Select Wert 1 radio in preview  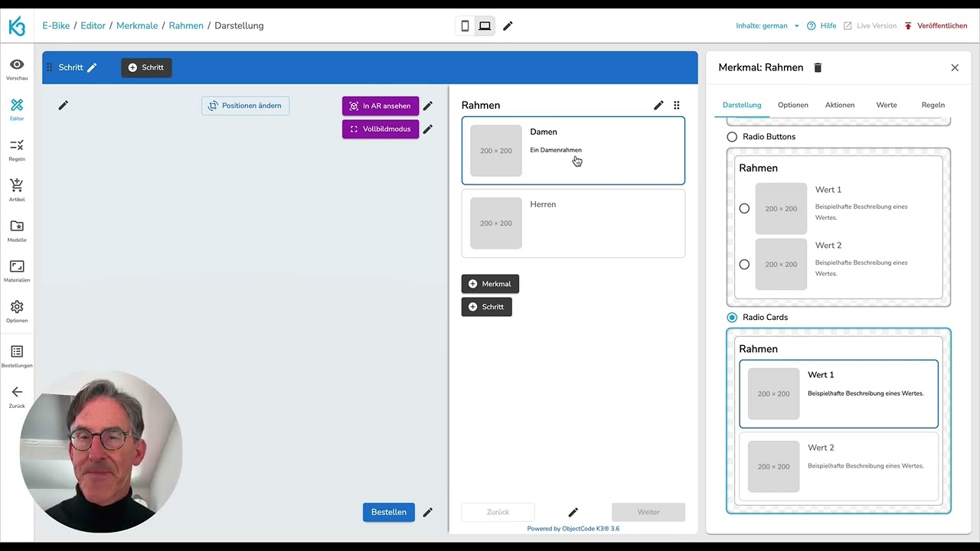(744, 208)
